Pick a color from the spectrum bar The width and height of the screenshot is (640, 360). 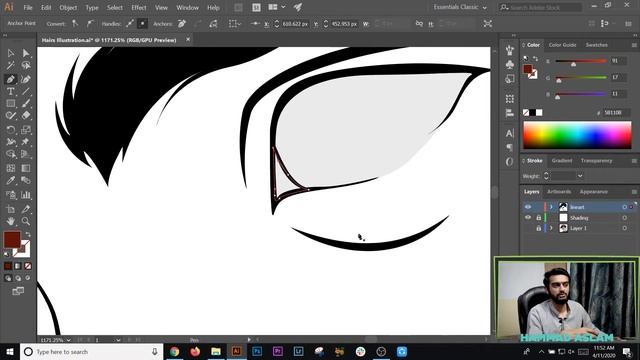pos(577,136)
